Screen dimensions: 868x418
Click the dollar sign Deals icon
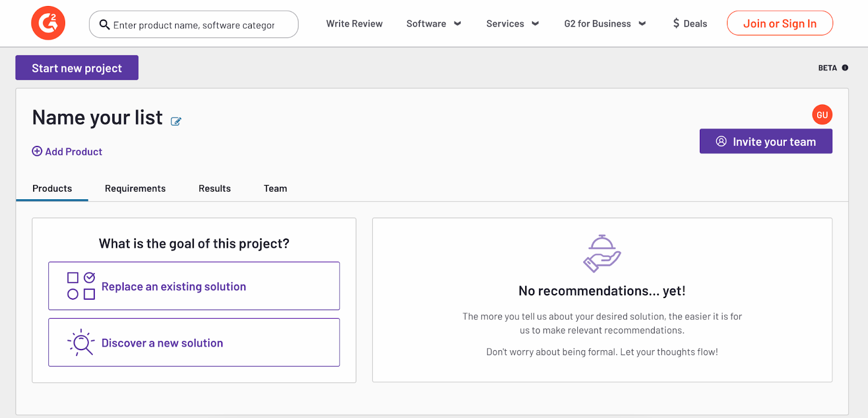click(x=676, y=23)
